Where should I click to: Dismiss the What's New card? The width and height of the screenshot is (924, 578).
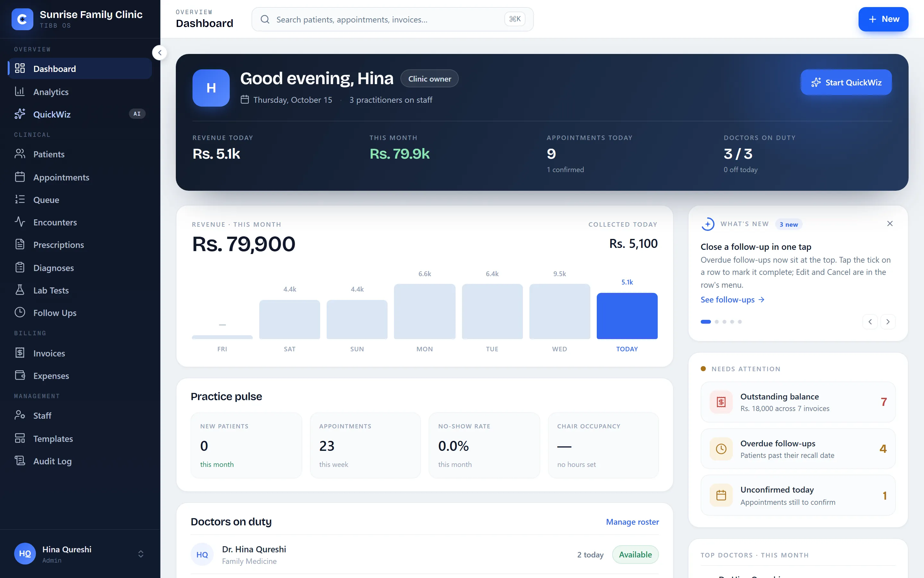[890, 223]
